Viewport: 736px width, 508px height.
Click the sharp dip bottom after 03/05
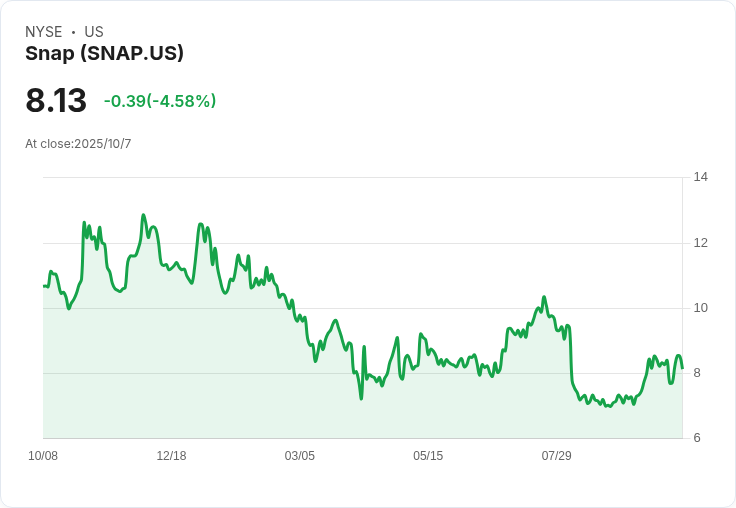coord(361,398)
